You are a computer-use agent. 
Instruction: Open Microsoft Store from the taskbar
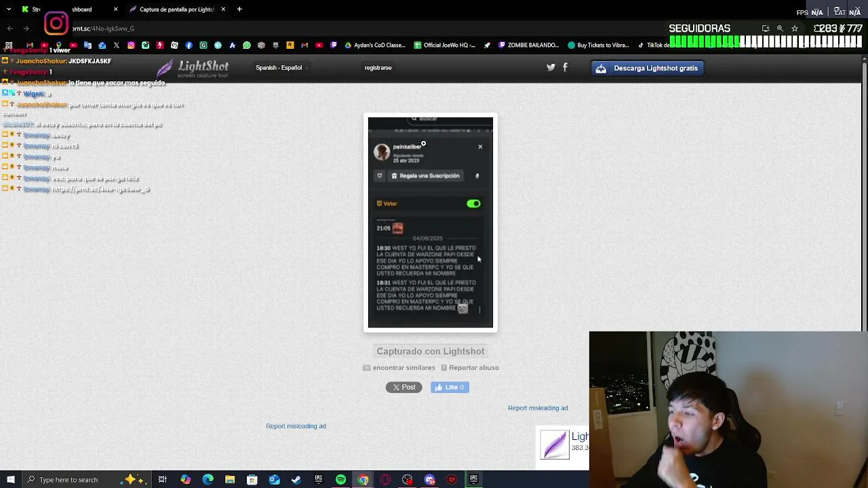252,480
